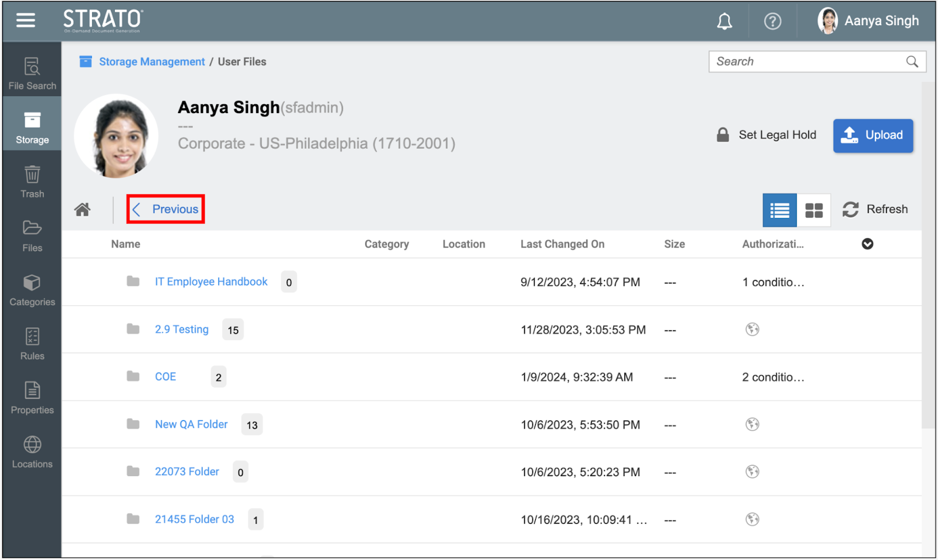The width and height of the screenshot is (938, 560).
Task: Open Categories in the sidebar
Action: 32,290
